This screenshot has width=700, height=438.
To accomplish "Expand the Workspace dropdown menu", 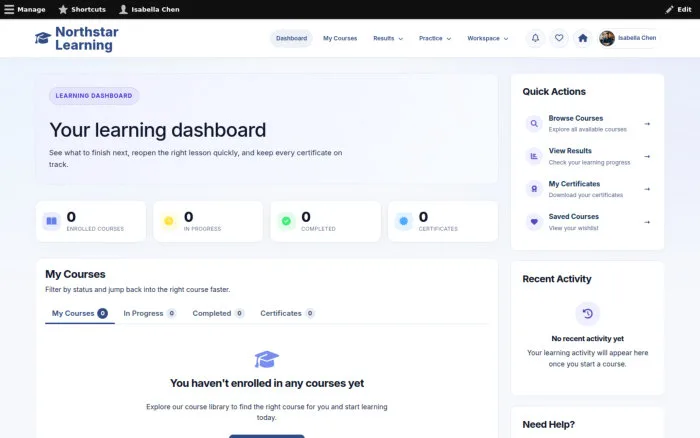I will pyautogui.click(x=488, y=38).
